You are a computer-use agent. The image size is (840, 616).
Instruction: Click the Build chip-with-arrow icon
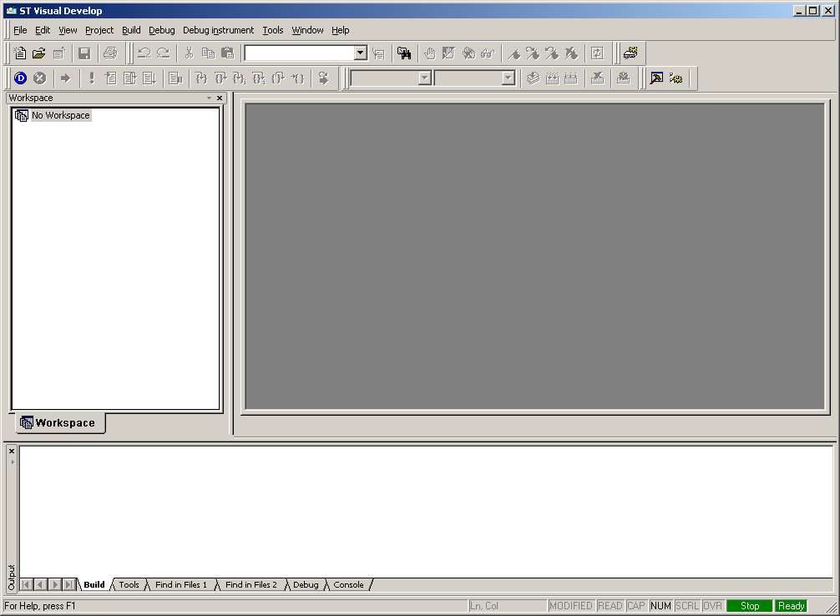pos(552,78)
